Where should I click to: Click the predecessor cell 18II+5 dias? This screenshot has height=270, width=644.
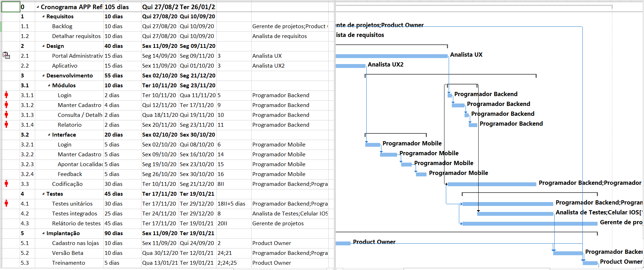234,204
